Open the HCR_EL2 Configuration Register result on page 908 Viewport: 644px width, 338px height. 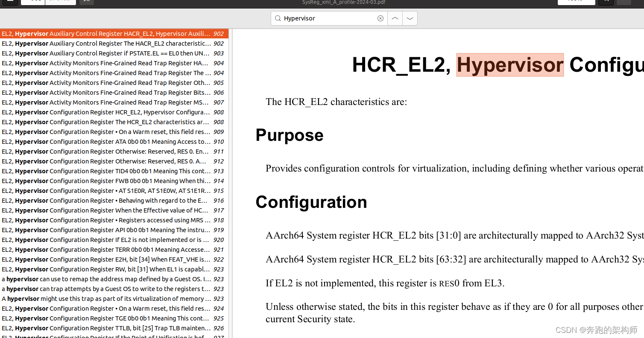coord(106,112)
